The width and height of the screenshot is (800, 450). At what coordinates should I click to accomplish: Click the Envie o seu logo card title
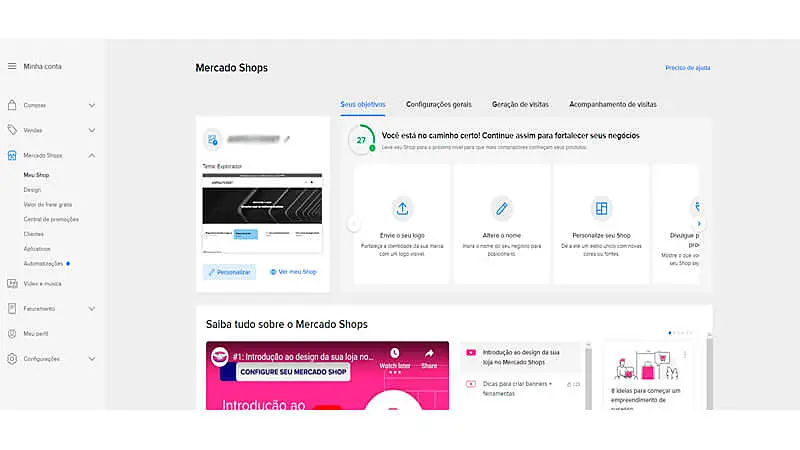pyautogui.click(x=402, y=236)
